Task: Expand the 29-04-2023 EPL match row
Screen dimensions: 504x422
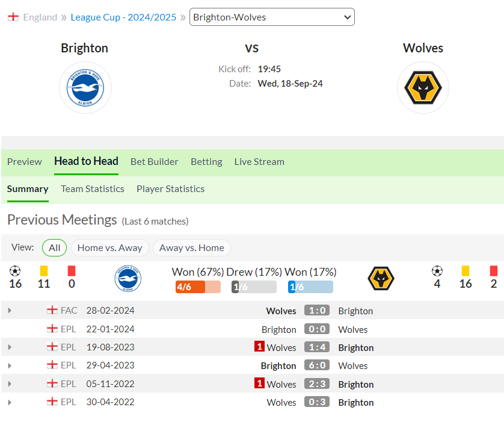Action: [10, 365]
